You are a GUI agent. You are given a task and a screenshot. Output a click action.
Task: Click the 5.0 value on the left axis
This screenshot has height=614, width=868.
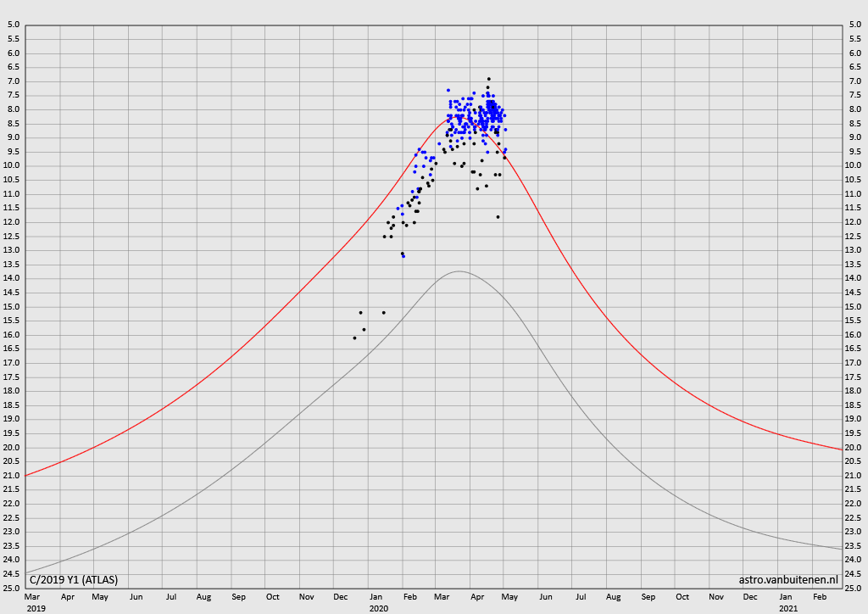[x=14, y=25]
